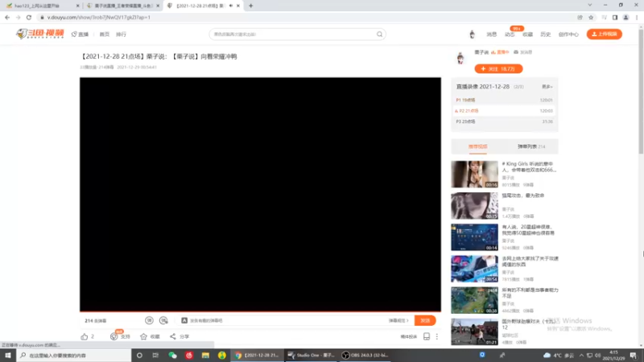Click the 分享 share icon
This screenshot has height=362, width=644.
pos(173,336)
